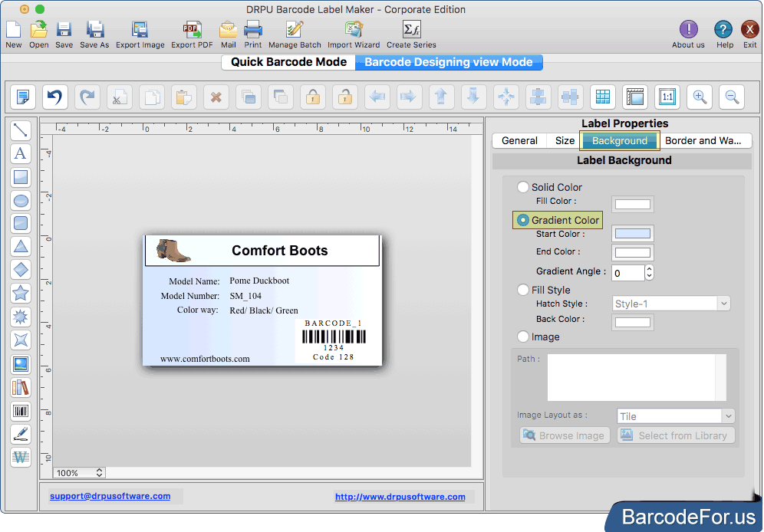Select the Image insert tool in sidebar
This screenshot has height=532, width=764.
(x=21, y=364)
